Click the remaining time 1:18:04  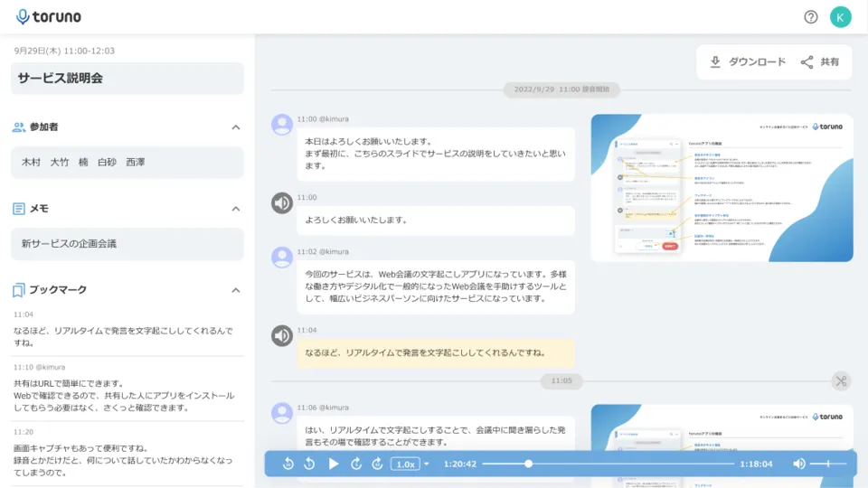[x=756, y=465]
